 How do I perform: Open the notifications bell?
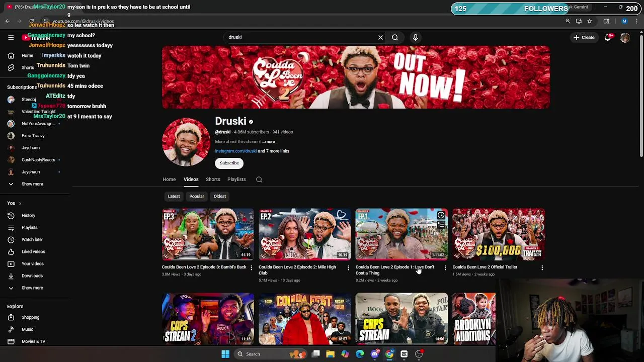[x=608, y=37]
